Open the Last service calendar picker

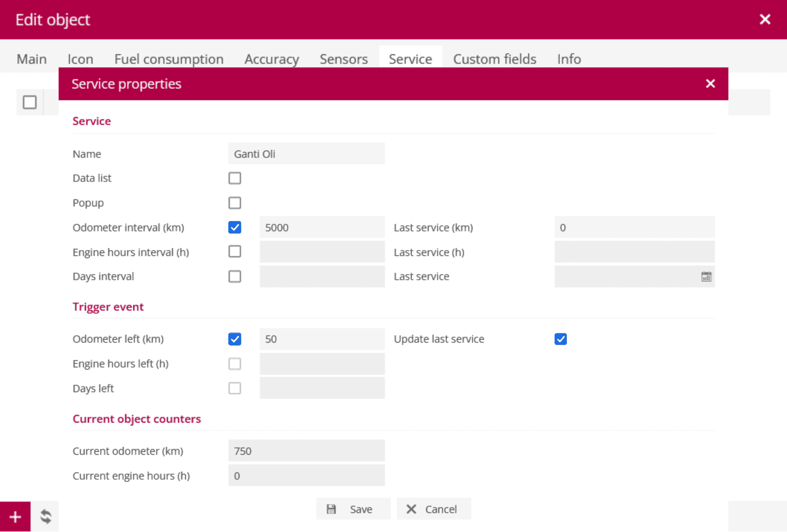[x=706, y=276]
